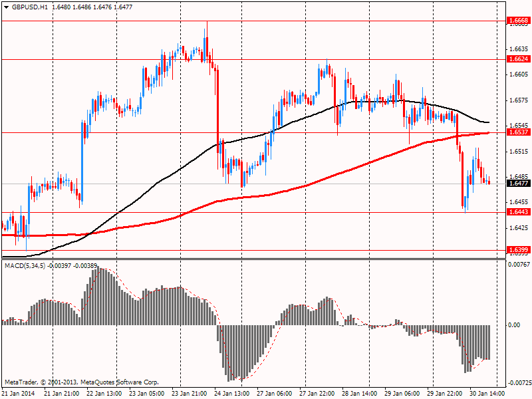Click the 24 Jan 13:00 time label

tap(232, 394)
